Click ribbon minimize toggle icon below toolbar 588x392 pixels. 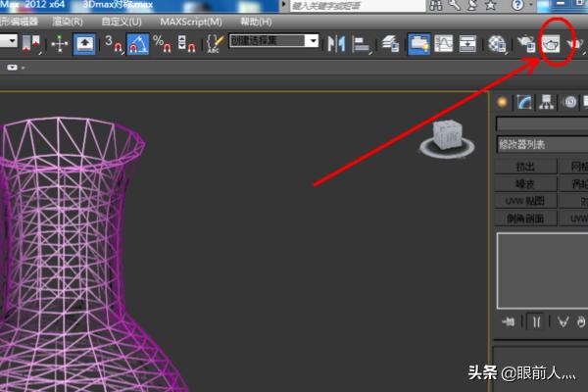click(12, 68)
